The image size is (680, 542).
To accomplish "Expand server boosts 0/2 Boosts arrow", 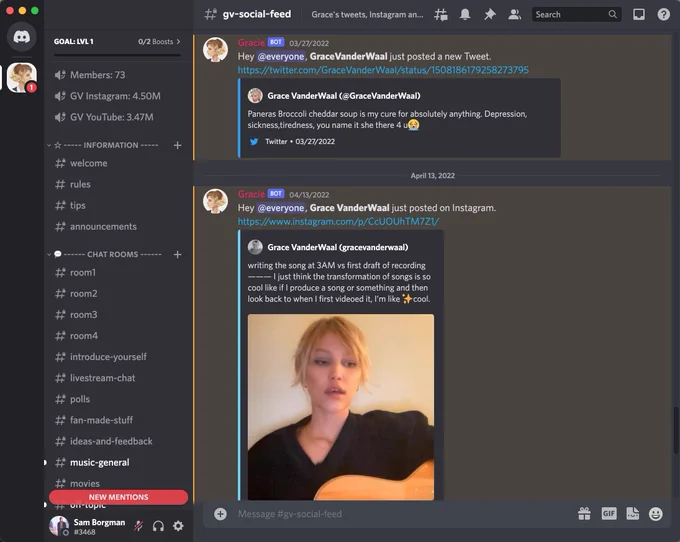I will point(178,42).
